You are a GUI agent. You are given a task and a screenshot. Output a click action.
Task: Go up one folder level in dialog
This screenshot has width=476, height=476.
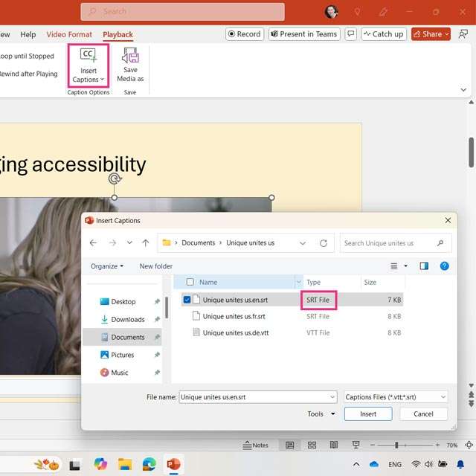[146, 243]
